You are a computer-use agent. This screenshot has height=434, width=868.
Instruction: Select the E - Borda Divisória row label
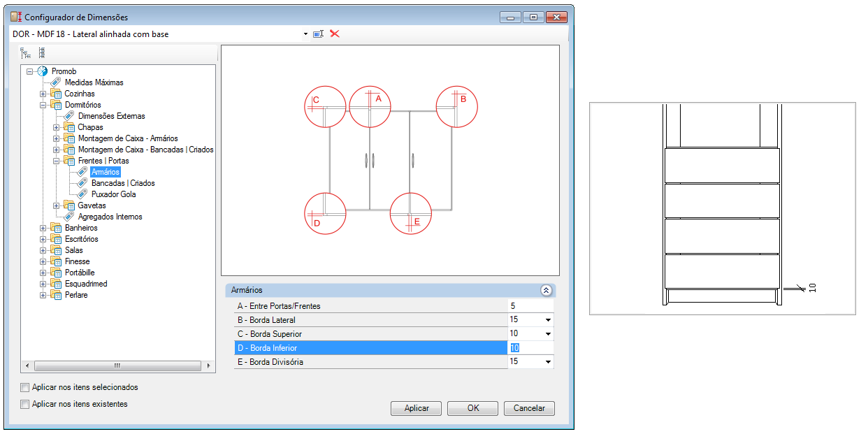(x=270, y=362)
